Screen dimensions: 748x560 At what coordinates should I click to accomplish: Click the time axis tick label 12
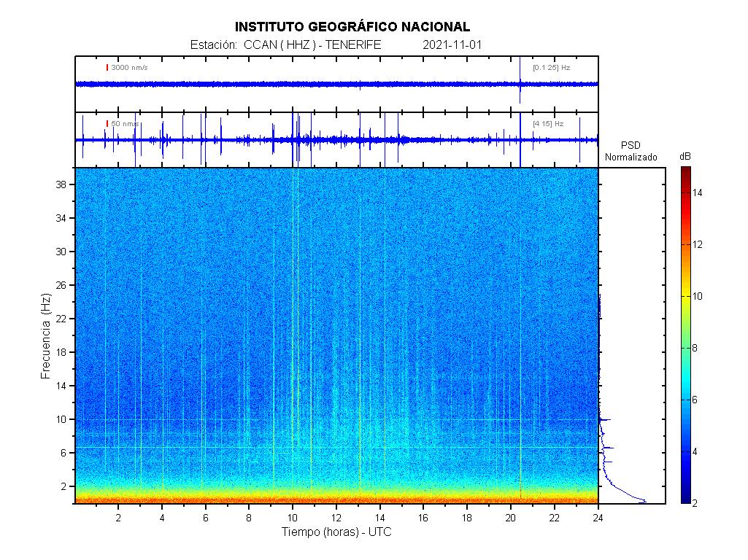336,518
